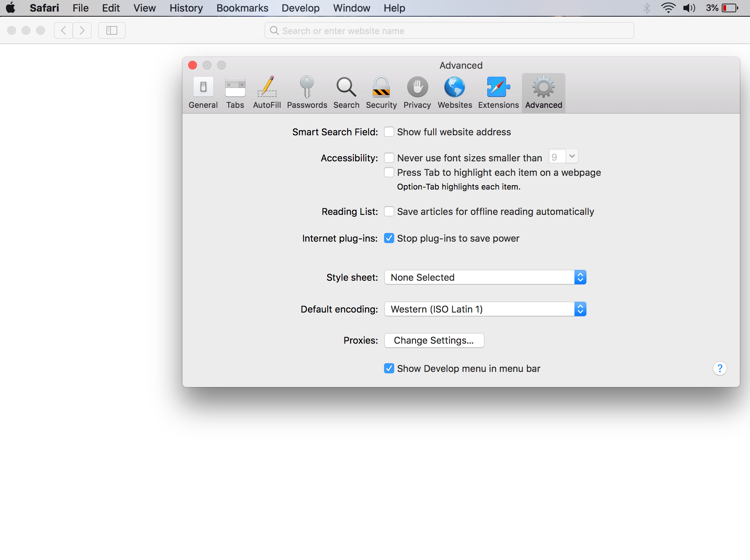
Task: Switch to the Tabs preferences pane
Action: 235,92
